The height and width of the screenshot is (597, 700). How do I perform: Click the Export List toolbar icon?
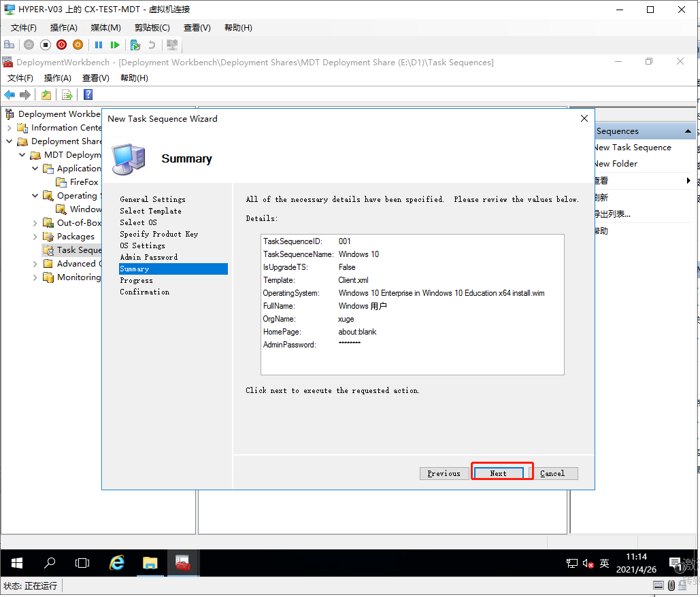[67, 95]
